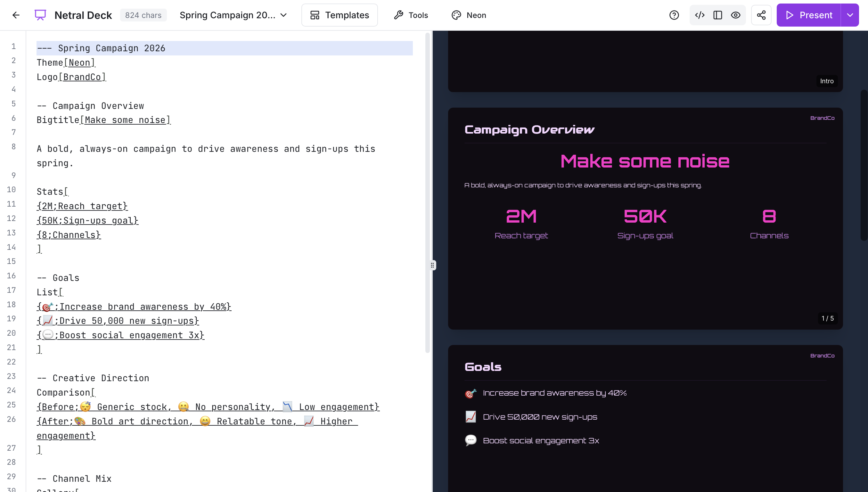Click the Theme[Neon] line in editor
Image resolution: width=868 pixels, height=492 pixels.
click(x=66, y=63)
